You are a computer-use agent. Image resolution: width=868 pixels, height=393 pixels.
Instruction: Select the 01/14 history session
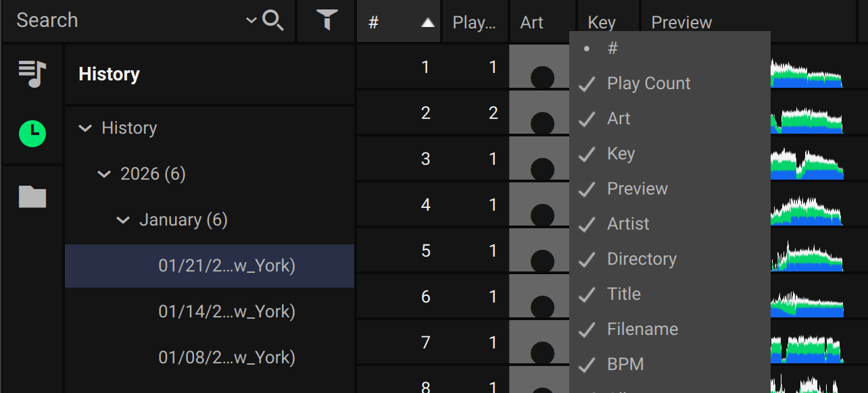coord(226,312)
